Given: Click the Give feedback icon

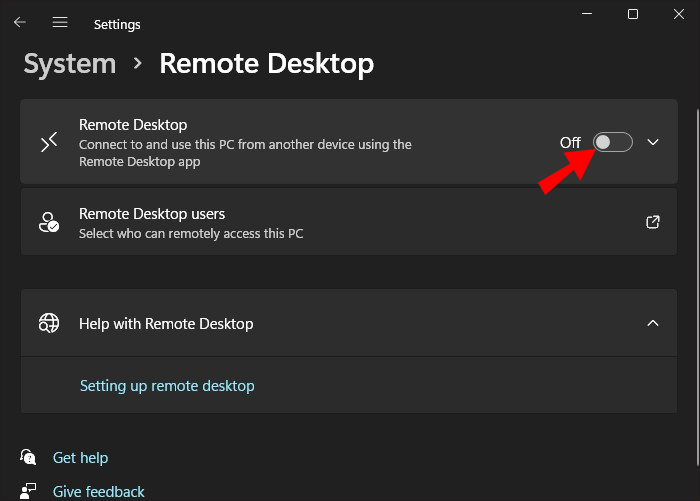Looking at the screenshot, I should point(28,491).
